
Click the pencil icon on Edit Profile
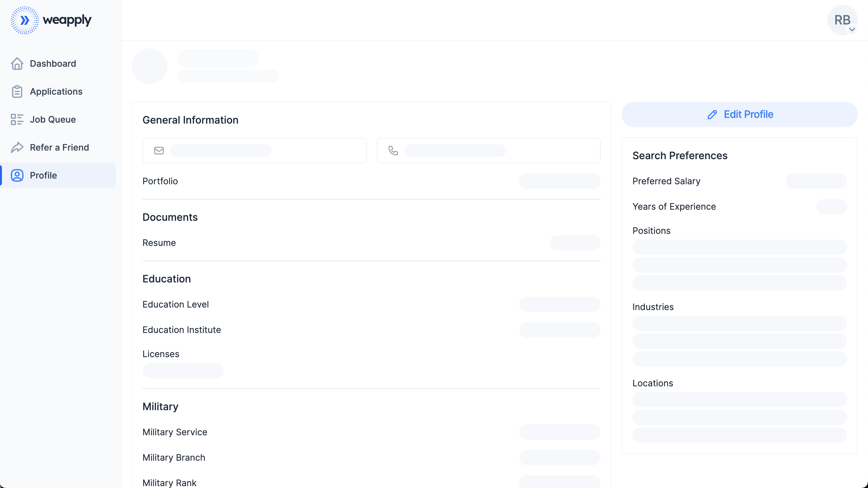712,114
